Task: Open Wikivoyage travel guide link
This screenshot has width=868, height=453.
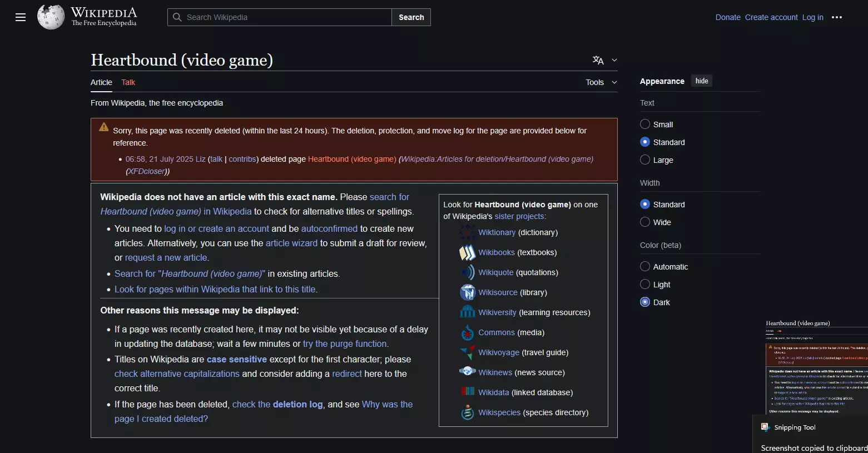Action: click(499, 352)
